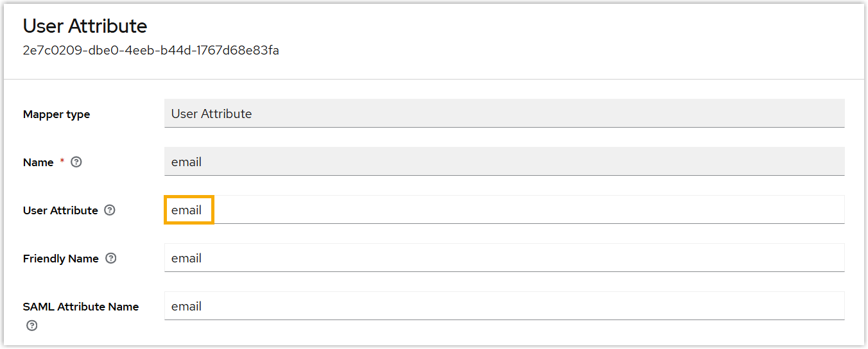Click the User Attribute page heading
Screen dimensions: 868x349
pos(85,26)
